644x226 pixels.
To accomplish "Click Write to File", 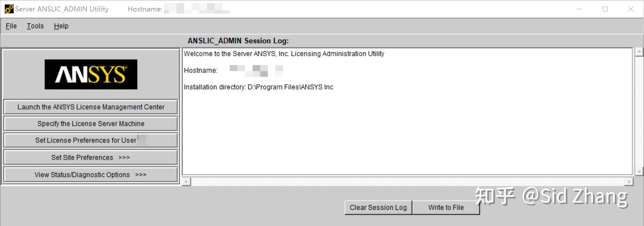I will coord(446,207).
